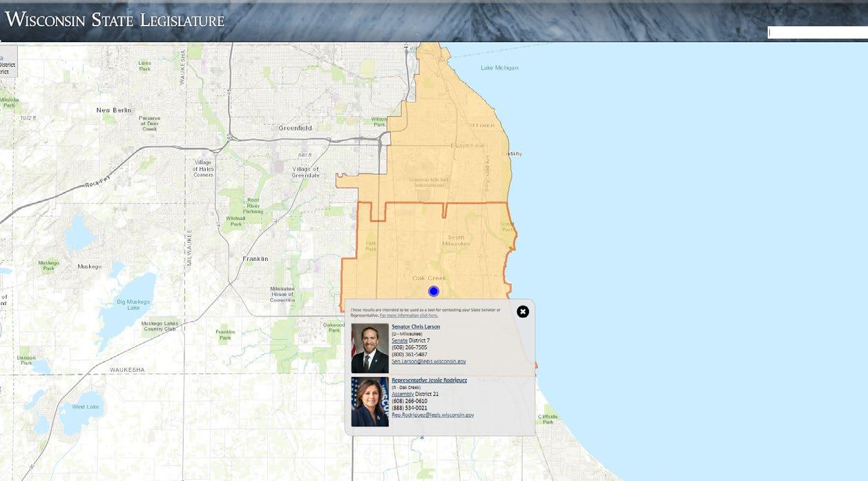This screenshot has height=481, width=868.
Task: Click the Greenfield map label
Action: (x=295, y=128)
